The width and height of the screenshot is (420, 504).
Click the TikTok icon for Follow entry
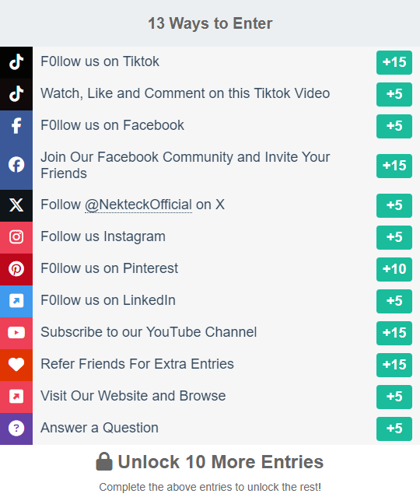tap(16, 62)
